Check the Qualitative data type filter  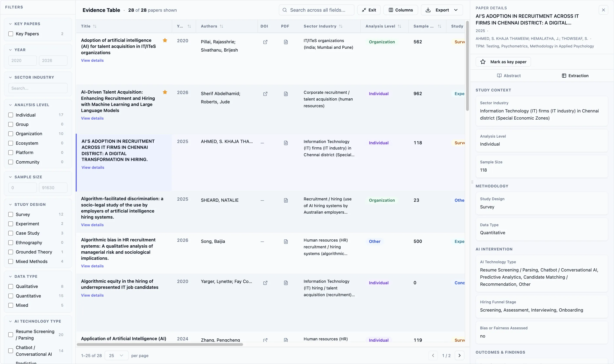point(11,286)
